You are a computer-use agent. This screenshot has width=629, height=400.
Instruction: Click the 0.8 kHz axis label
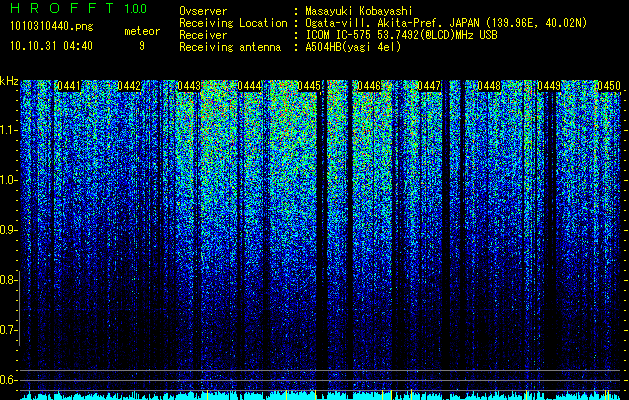(8, 280)
